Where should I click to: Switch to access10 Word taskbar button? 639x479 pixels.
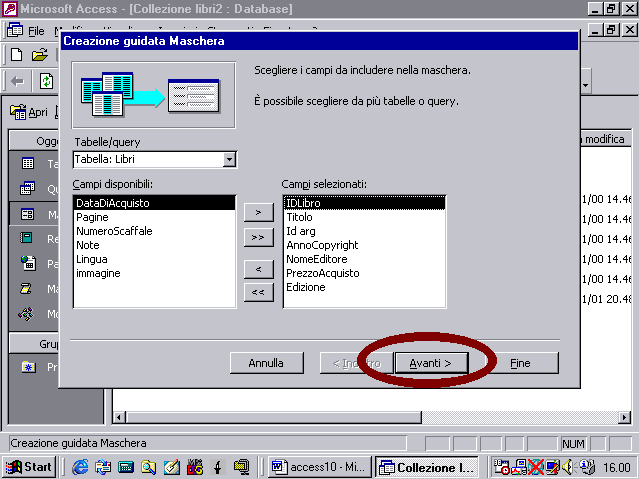pos(320,467)
